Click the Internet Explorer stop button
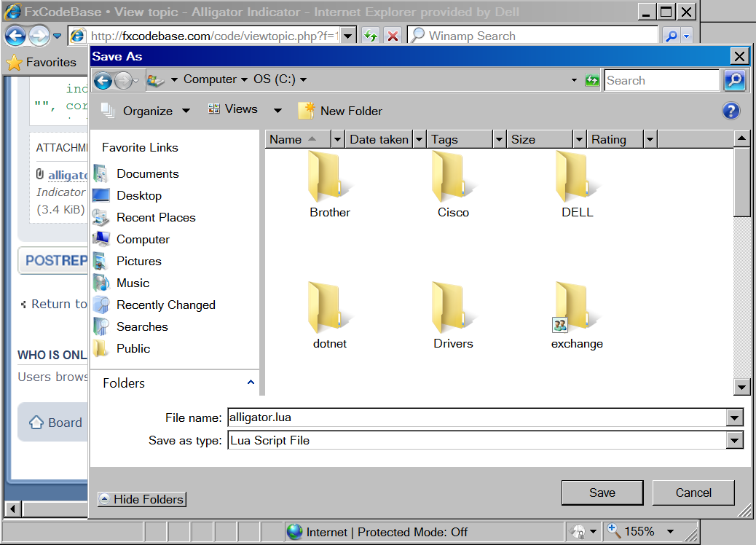This screenshot has width=756, height=545. pyautogui.click(x=393, y=36)
